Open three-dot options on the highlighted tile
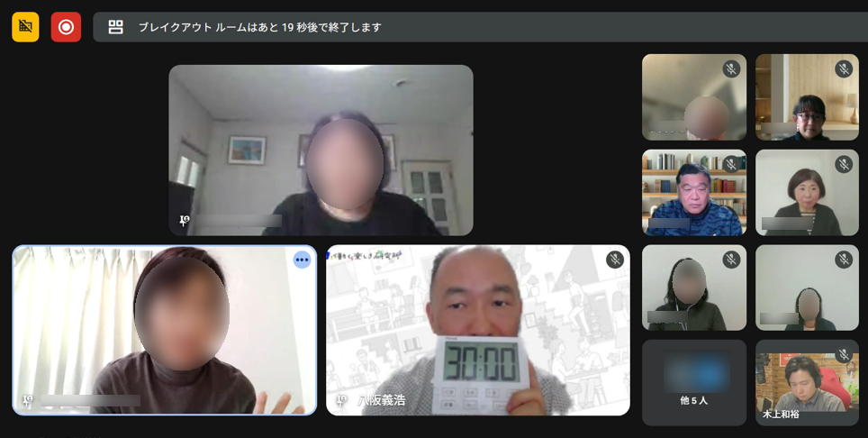The width and height of the screenshot is (868, 438). click(x=302, y=260)
